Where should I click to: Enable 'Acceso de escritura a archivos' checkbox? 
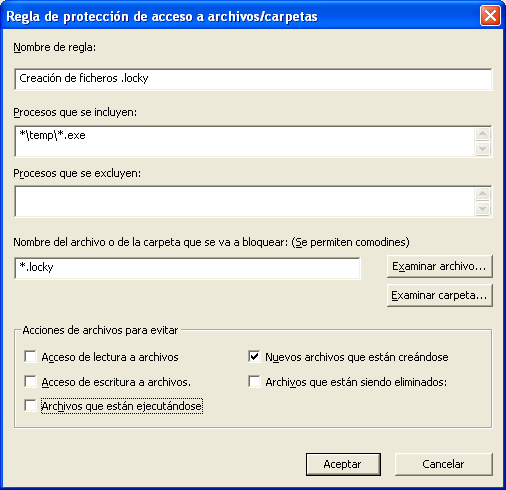pyautogui.click(x=30, y=381)
